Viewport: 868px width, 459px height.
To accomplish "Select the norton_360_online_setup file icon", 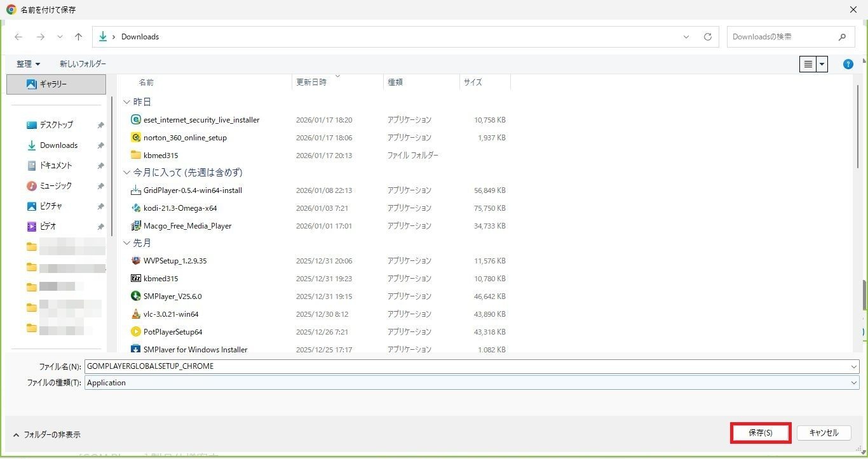I will click(x=135, y=138).
